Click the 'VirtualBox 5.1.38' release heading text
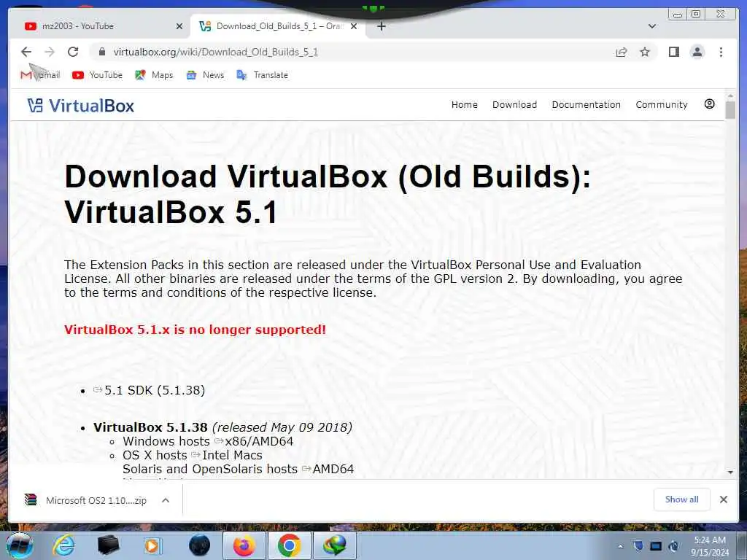 tap(150, 427)
